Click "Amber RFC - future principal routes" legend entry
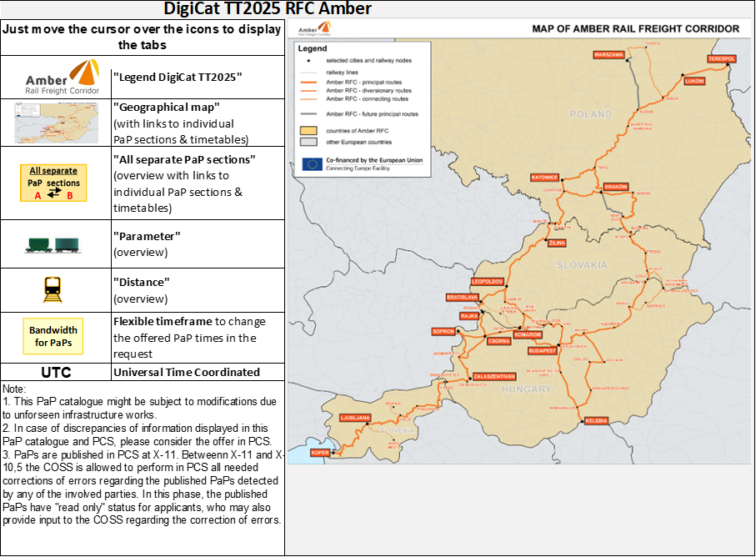Screen dimensions: 756x557 373,114
